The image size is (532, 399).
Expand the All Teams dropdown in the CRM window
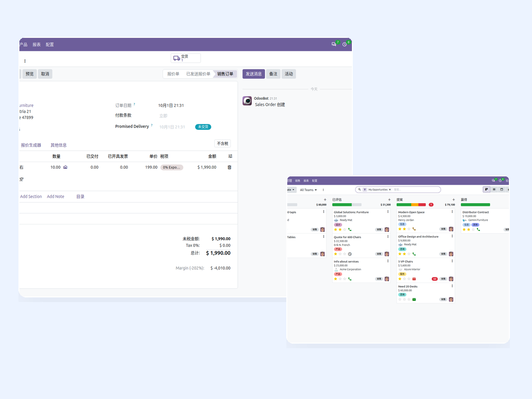[x=308, y=190]
